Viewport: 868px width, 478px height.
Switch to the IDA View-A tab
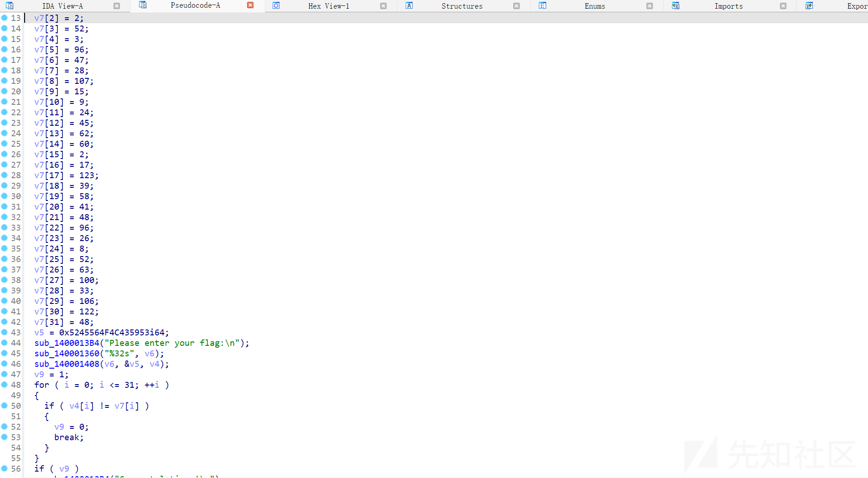(x=62, y=6)
